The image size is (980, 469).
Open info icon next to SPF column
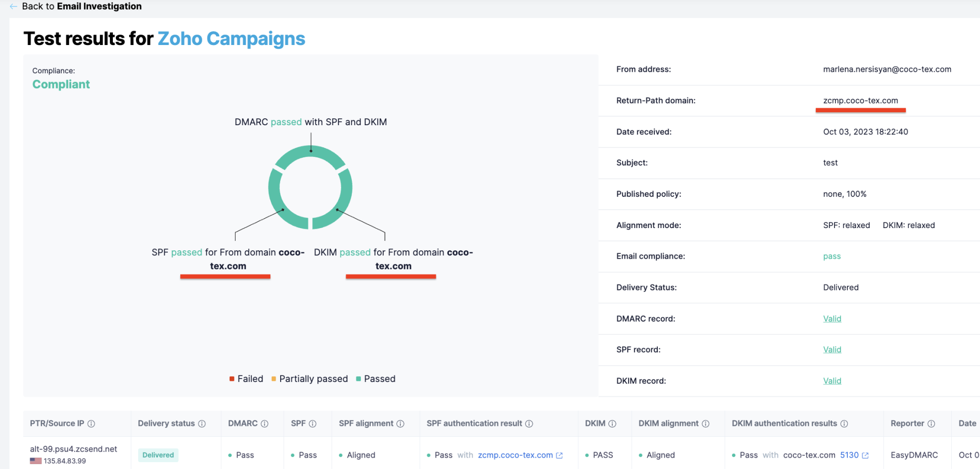pyautogui.click(x=312, y=424)
